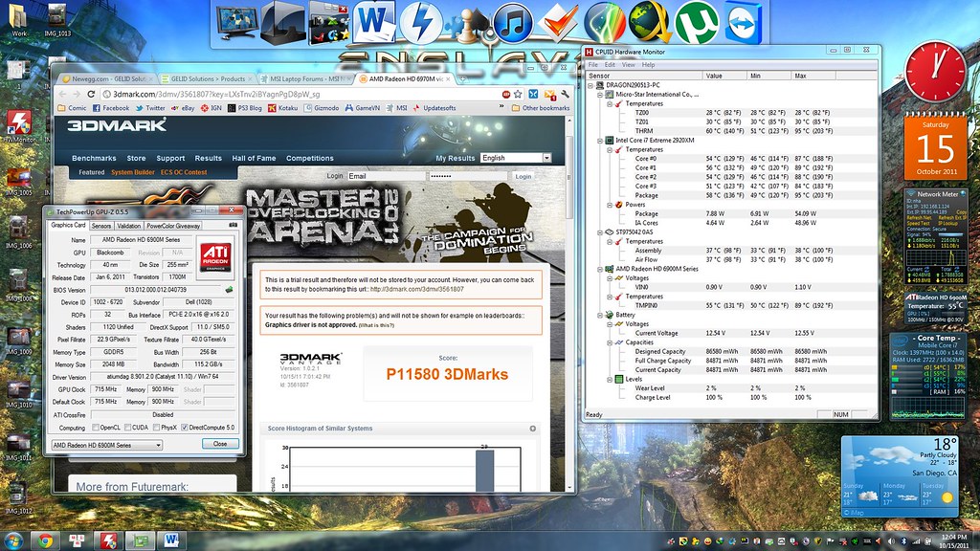Switch to the Sensors tab in GPU-Z
This screenshot has height=551, width=980.
[x=101, y=226]
